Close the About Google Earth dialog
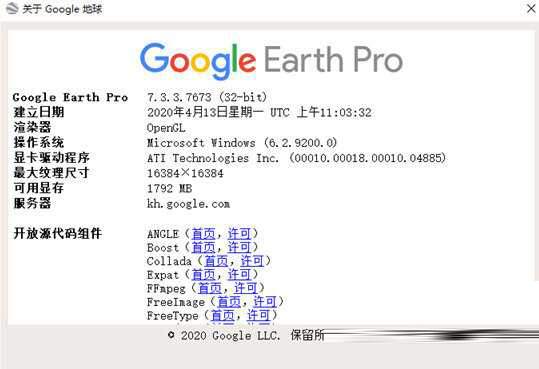The width and height of the screenshot is (539, 369). coord(531,8)
